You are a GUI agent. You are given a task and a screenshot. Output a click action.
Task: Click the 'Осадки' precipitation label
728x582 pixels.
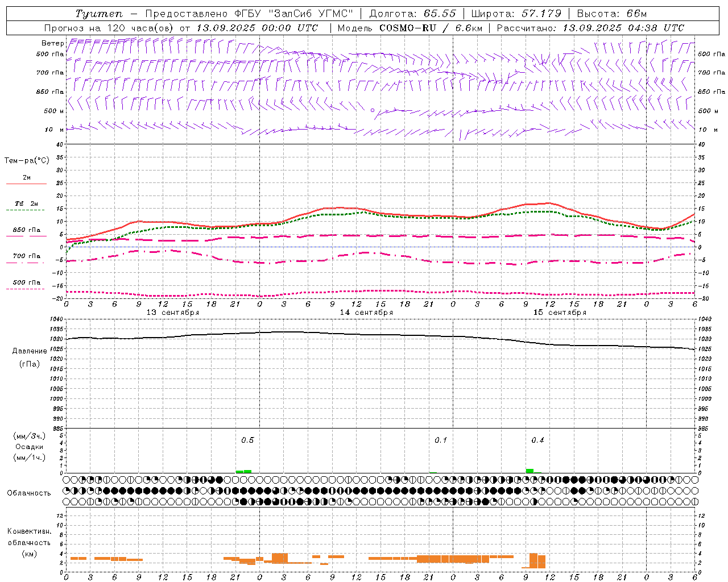30,447
